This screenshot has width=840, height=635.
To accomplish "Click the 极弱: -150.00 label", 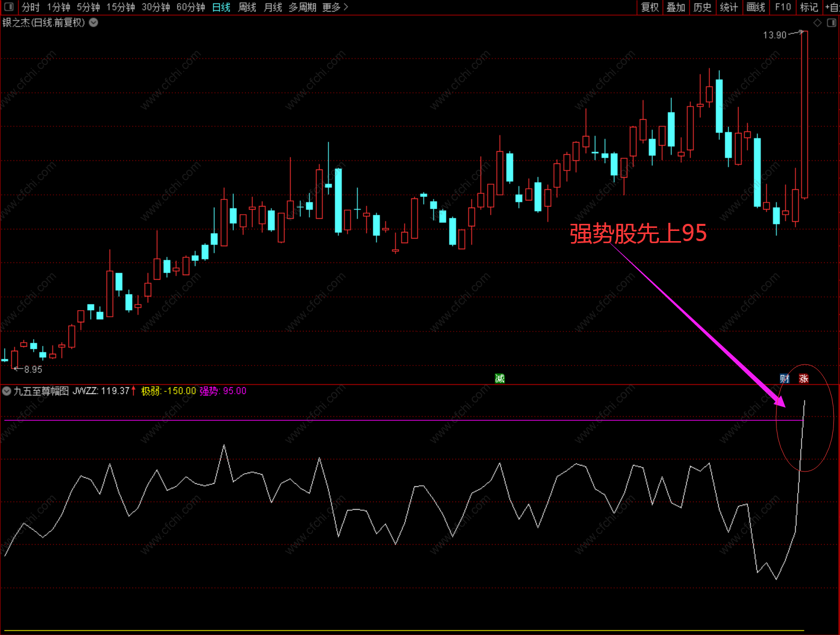I will click(x=168, y=391).
